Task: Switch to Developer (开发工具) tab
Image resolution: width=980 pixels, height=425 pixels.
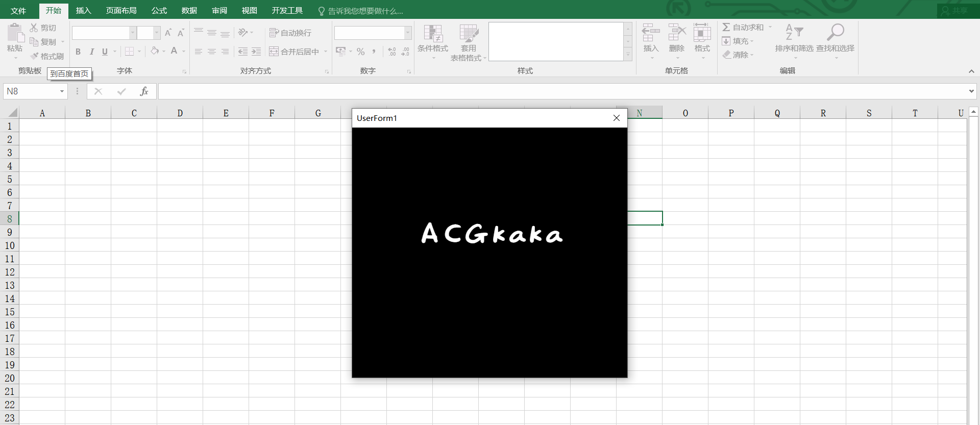Action: (x=287, y=11)
